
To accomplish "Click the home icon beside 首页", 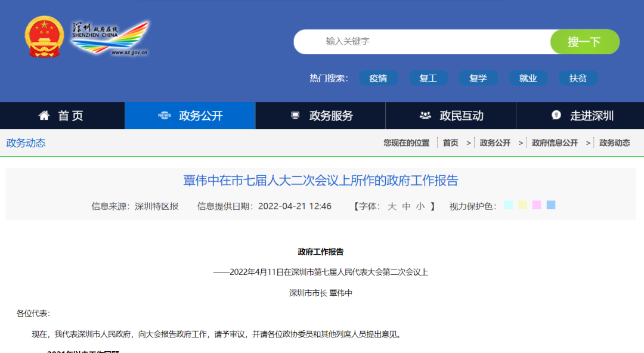I will click(44, 115).
